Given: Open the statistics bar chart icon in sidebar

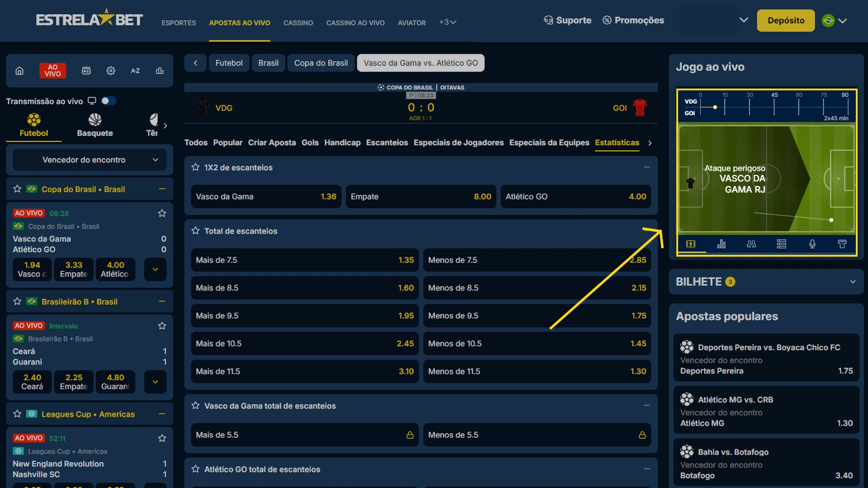Looking at the screenshot, I should click(160, 71).
